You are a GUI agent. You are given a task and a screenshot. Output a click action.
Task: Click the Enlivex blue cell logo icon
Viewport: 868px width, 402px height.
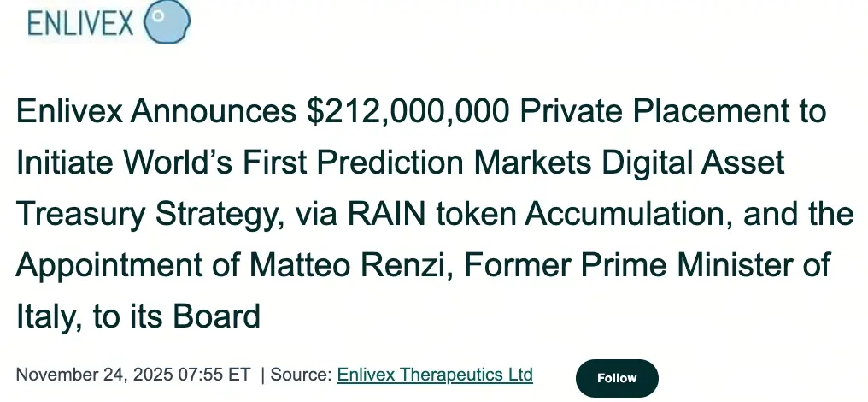pos(167,23)
